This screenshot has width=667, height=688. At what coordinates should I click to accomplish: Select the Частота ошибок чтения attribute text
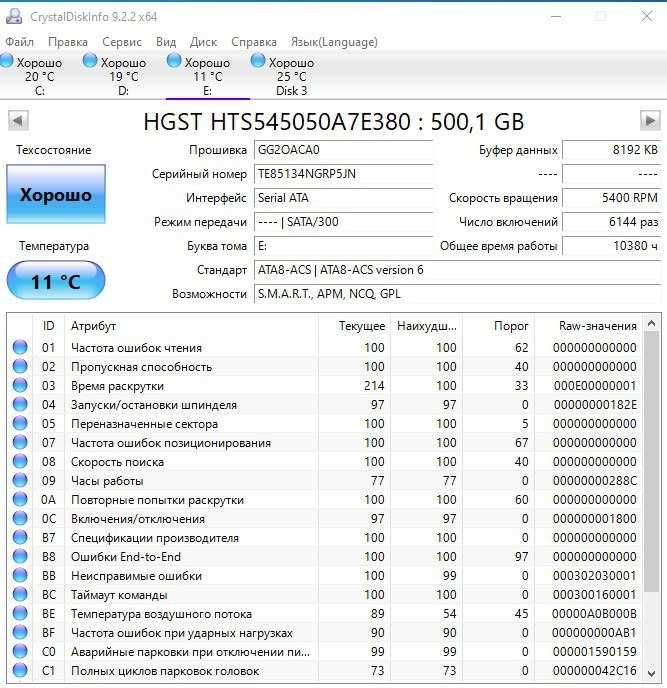click(136, 348)
